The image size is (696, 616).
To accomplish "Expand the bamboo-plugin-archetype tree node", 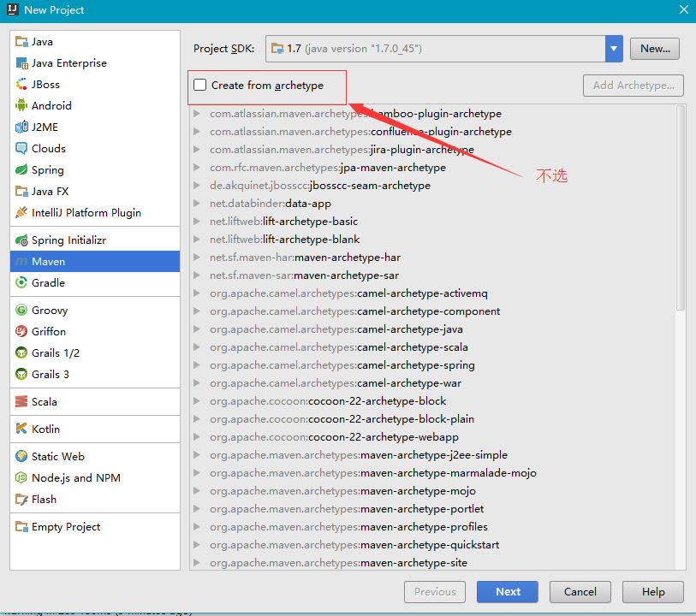I will click(197, 114).
